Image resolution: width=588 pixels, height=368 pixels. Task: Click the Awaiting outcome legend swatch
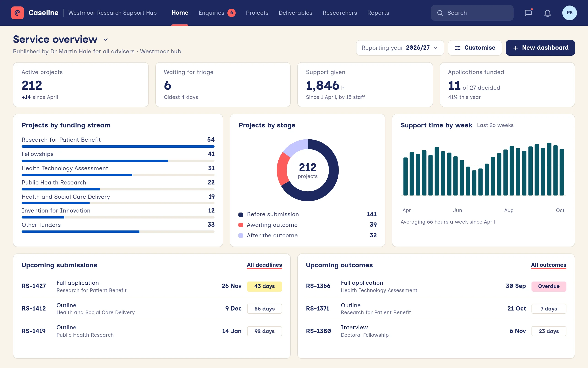240,225
